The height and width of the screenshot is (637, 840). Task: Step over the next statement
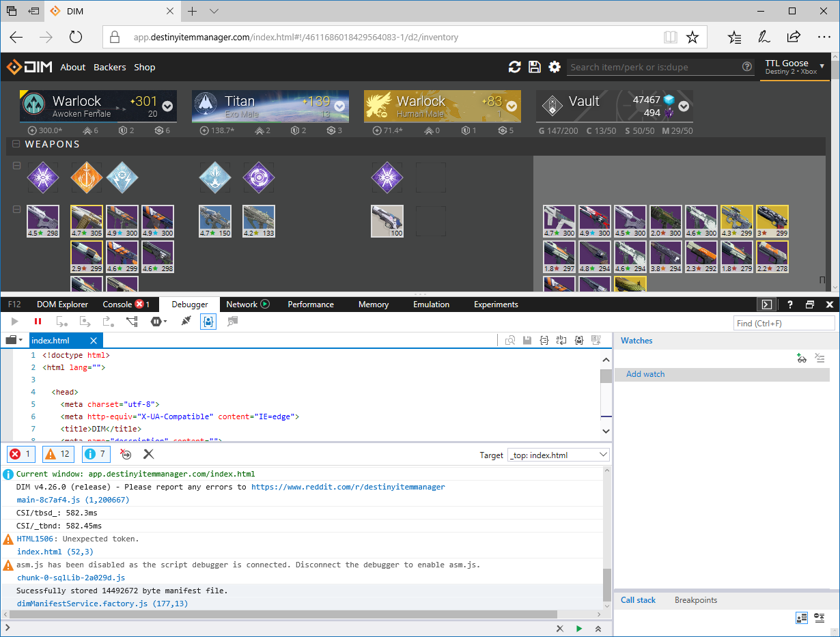click(x=85, y=321)
